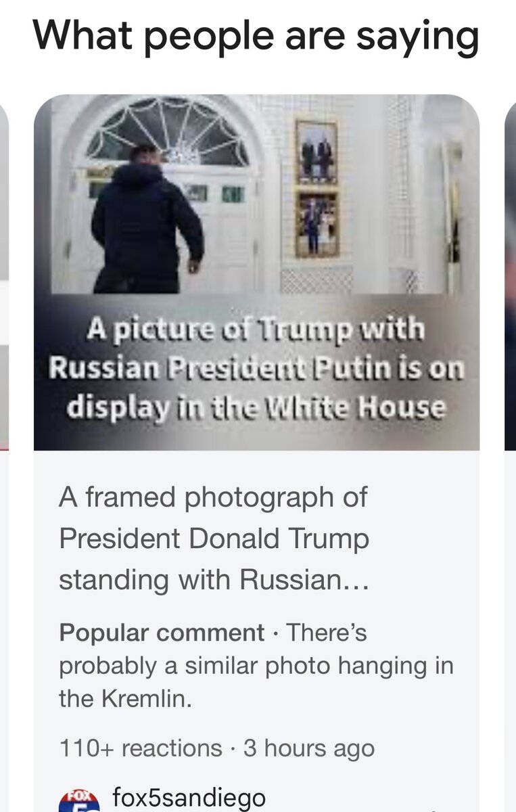Tap the upper framed photo on the wall

[x=316, y=152]
